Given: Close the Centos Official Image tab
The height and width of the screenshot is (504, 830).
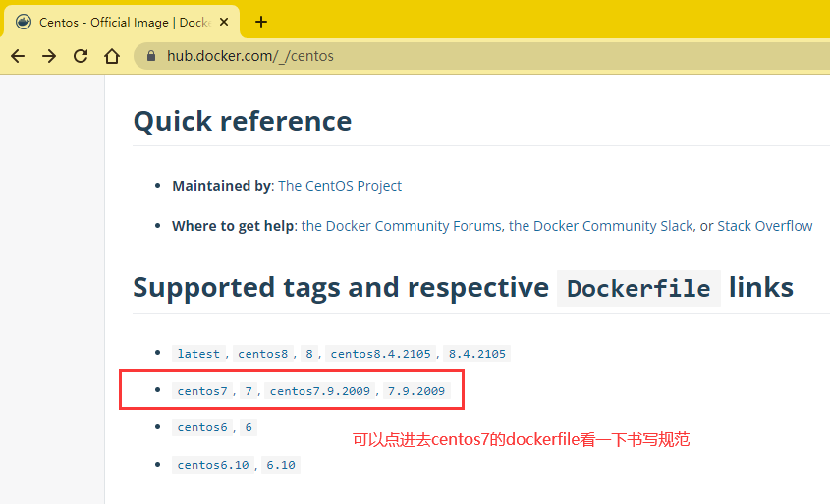Looking at the screenshot, I should click(x=224, y=22).
